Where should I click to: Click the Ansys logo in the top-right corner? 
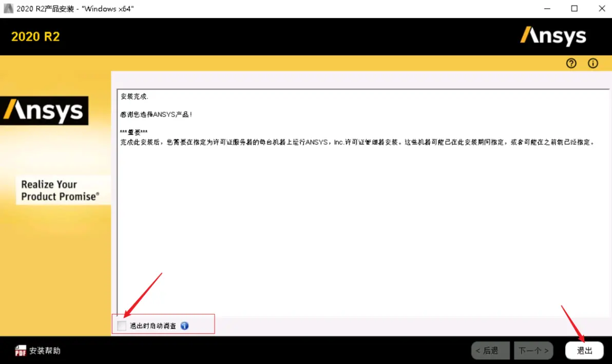(553, 36)
